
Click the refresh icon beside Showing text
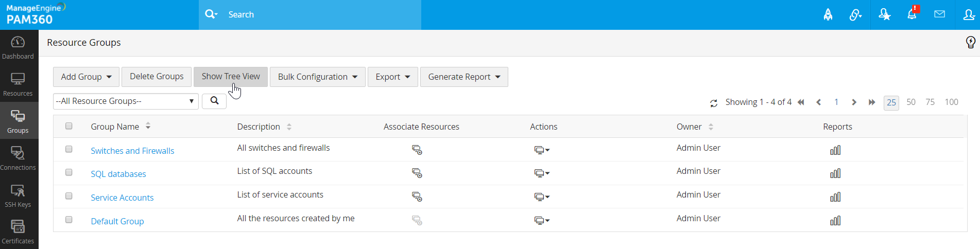click(x=713, y=103)
